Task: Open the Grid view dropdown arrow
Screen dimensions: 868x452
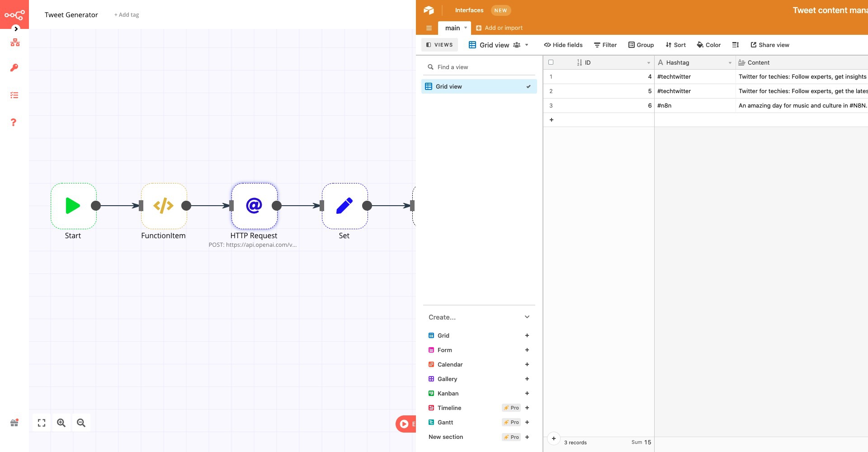Action: [527, 45]
